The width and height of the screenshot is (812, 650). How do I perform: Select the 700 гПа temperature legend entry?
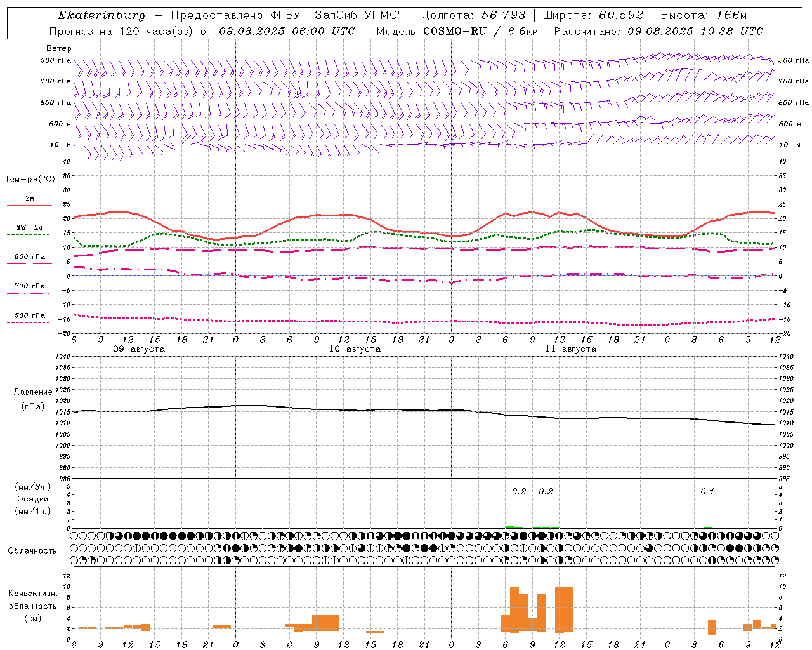tap(30, 286)
